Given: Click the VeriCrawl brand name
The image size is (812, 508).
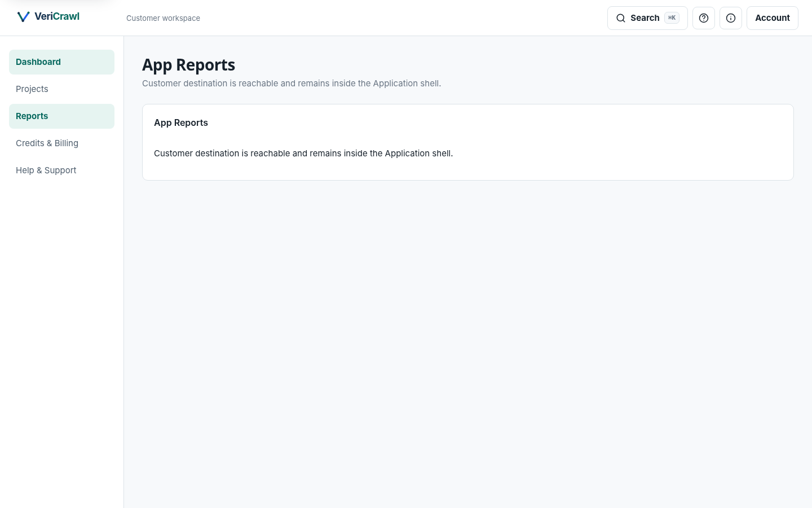Looking at the screenshot, I should click(x=57, y=16).
